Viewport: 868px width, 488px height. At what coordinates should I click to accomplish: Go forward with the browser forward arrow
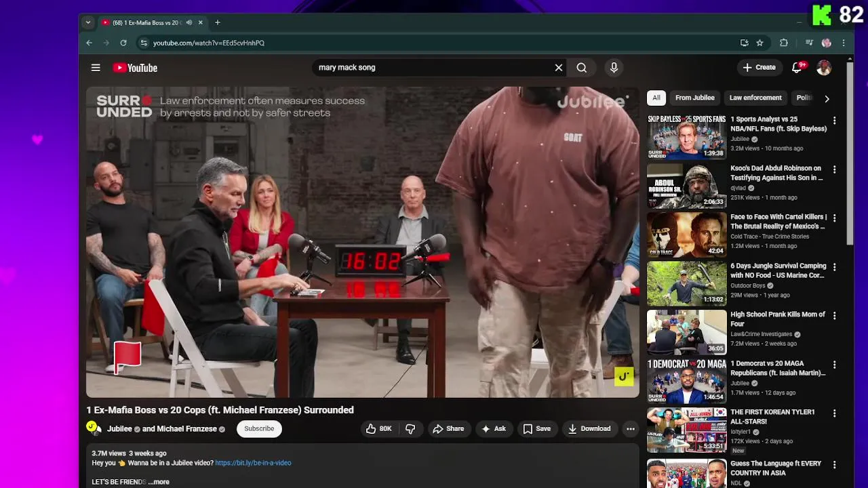(106, 43)
